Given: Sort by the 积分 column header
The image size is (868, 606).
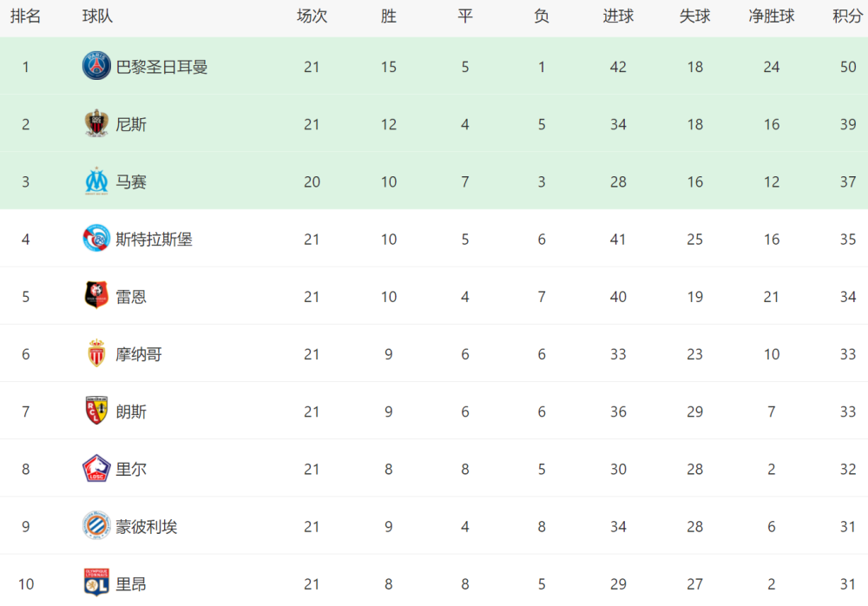Looking at the screenshot, I should pyautogui.click(x=847, y=16).
